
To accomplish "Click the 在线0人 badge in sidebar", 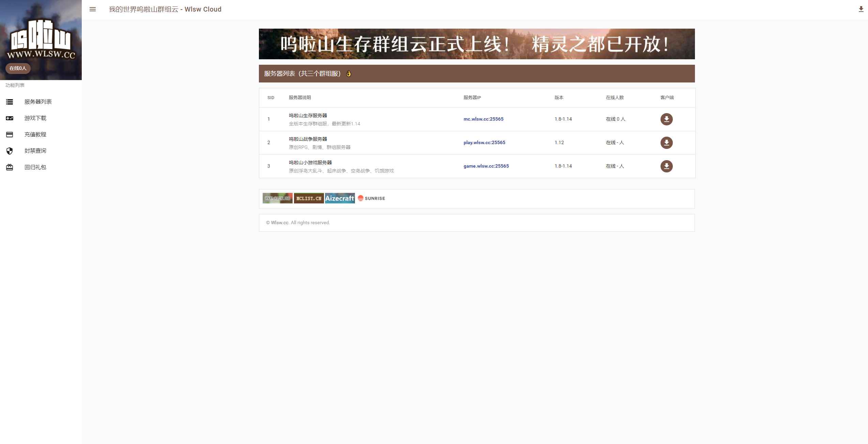I will pyautogui.click(x=18, y=68).
